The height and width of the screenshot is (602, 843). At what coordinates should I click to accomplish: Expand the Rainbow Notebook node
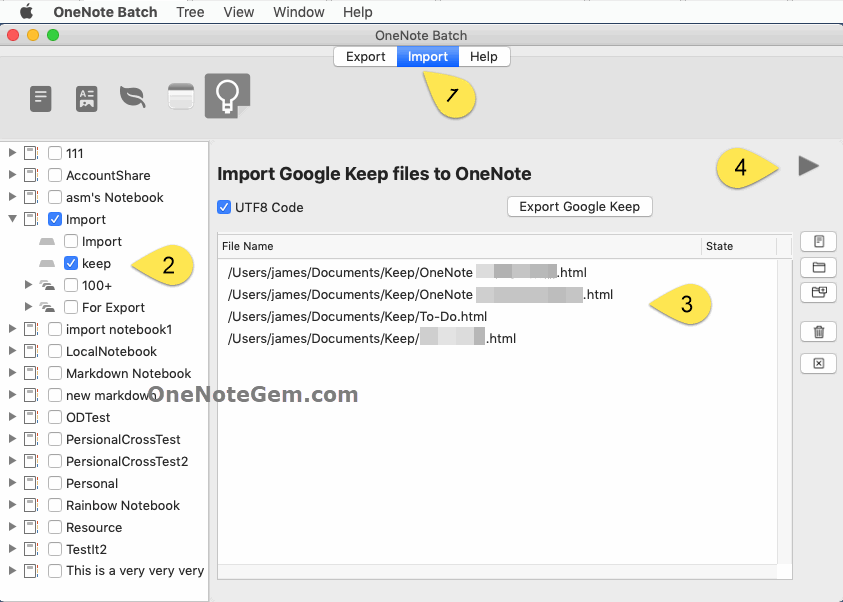tap(12, 506)
